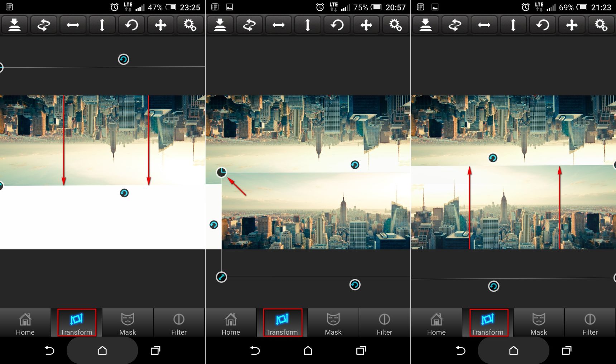Tap the vertical flip arrow in the 21:23 screen

point(513,25)
